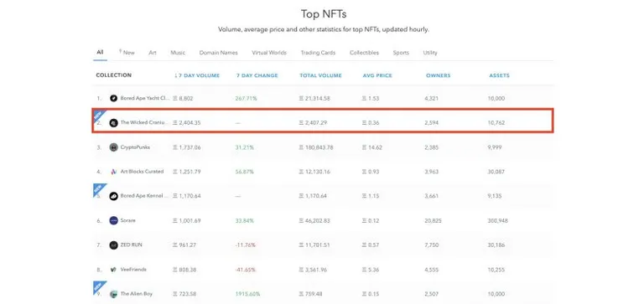Select the ZED RUN collection icon
The width and height of the screenshot is (644, 304).
[x=114, y=245]
